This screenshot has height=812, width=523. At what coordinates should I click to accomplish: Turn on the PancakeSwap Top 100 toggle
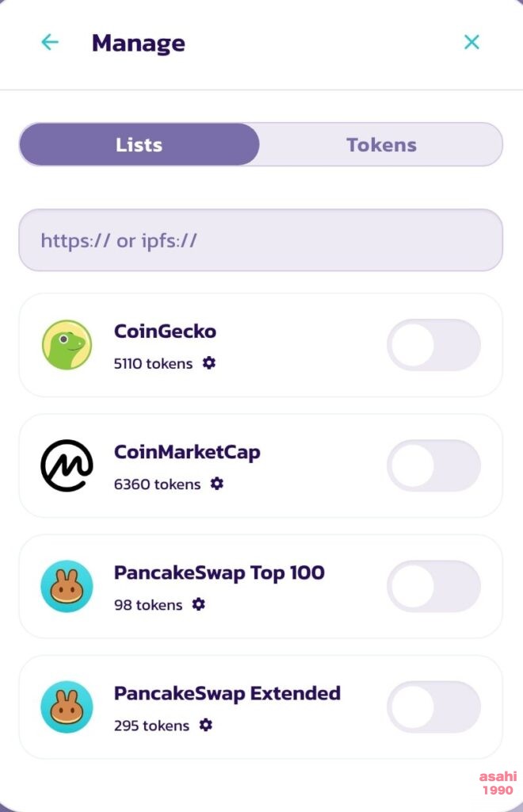[433, 586]
